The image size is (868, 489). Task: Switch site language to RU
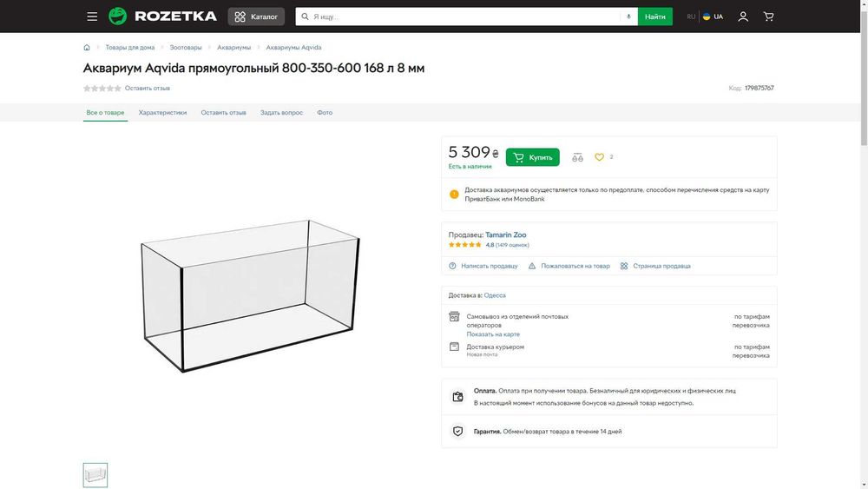tap(691, 17)
